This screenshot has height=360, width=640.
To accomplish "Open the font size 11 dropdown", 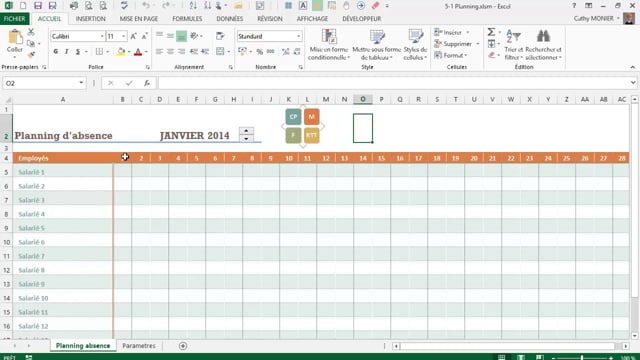I will tap(123, 36).
